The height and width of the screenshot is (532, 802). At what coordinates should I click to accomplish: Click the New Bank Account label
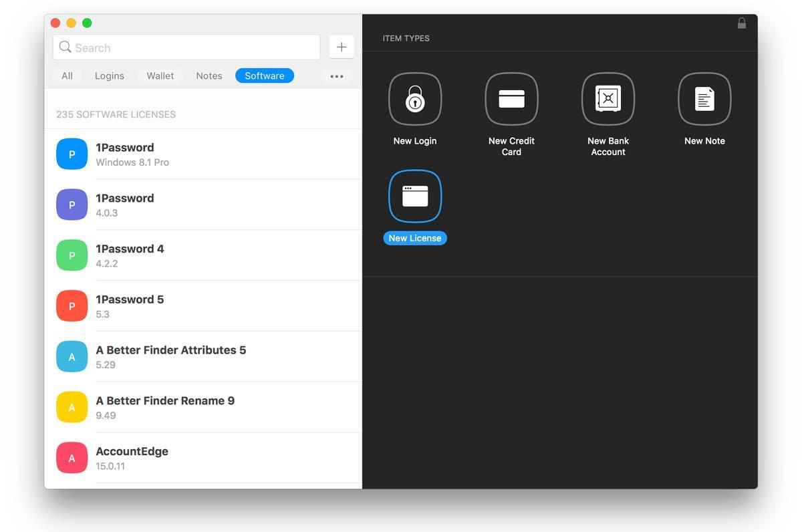[608, 146]
